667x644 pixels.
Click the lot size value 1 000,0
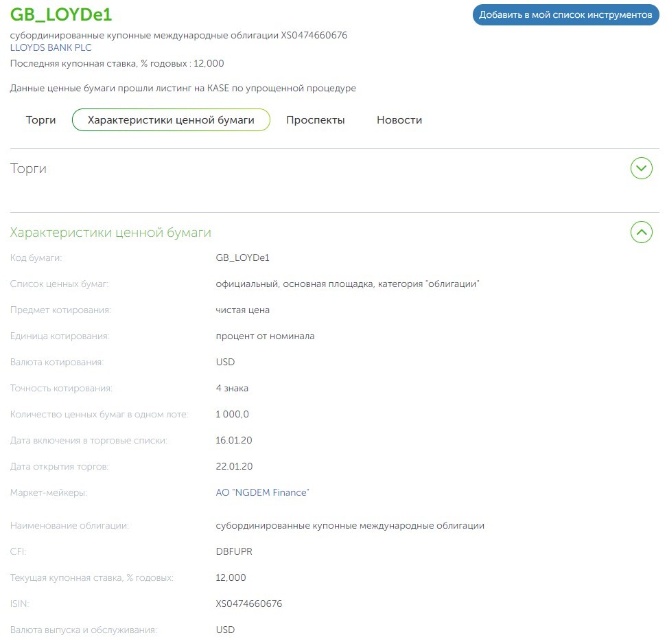[233, 415]
